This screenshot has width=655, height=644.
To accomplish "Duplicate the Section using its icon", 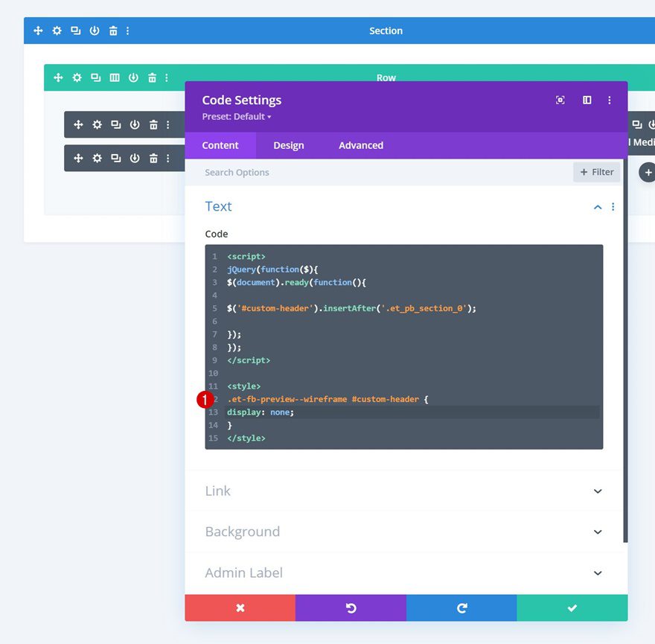I will 76,31.
